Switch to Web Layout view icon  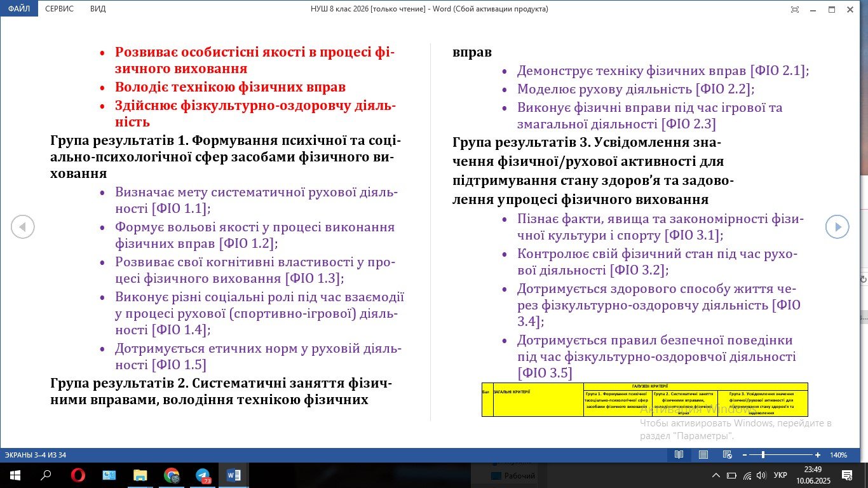coord(728,455)
